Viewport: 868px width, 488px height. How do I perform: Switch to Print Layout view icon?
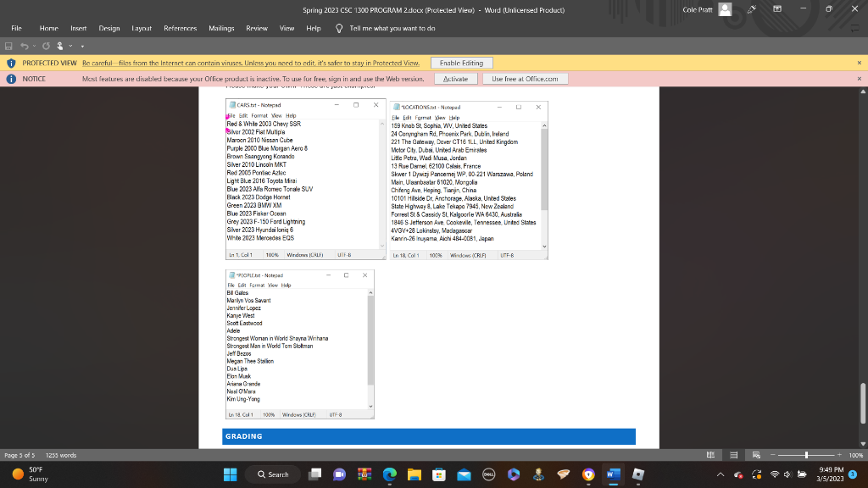coord(733,455)
